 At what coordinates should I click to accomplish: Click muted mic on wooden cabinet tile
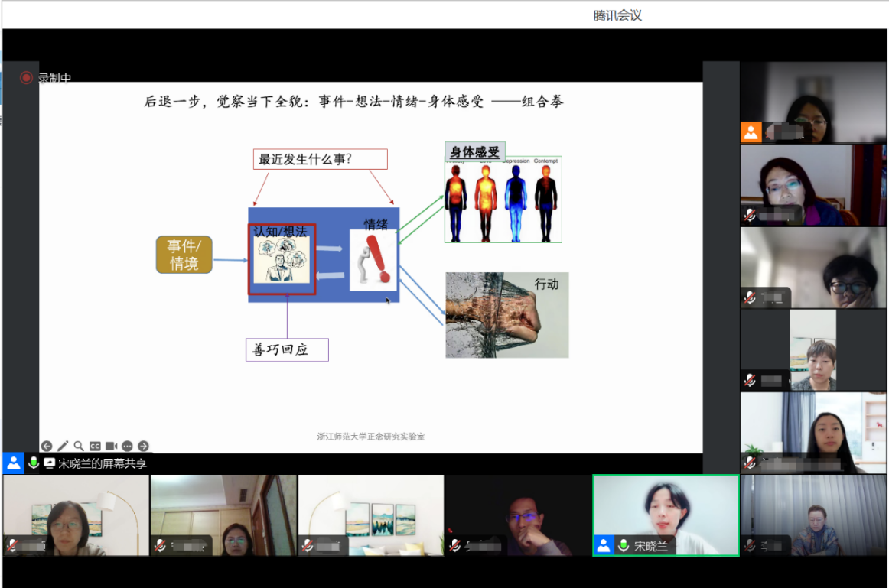pos(161,545)
